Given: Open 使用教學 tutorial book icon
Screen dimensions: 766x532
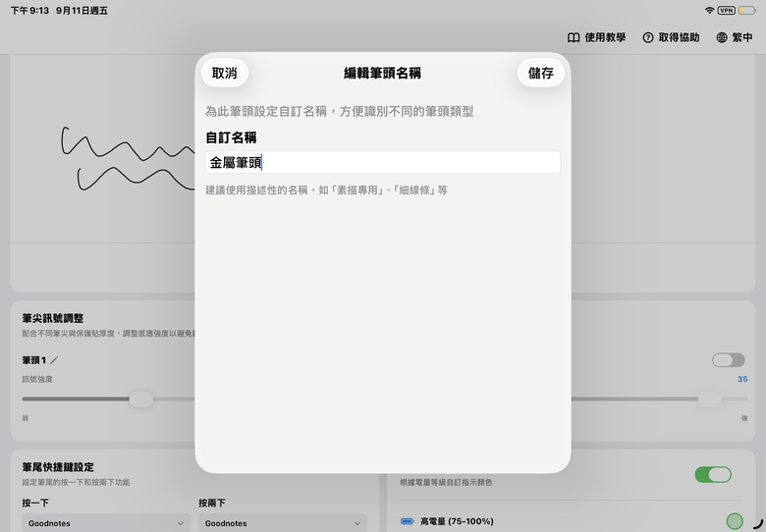Looking at the screenshot, I should pos(574,37).
